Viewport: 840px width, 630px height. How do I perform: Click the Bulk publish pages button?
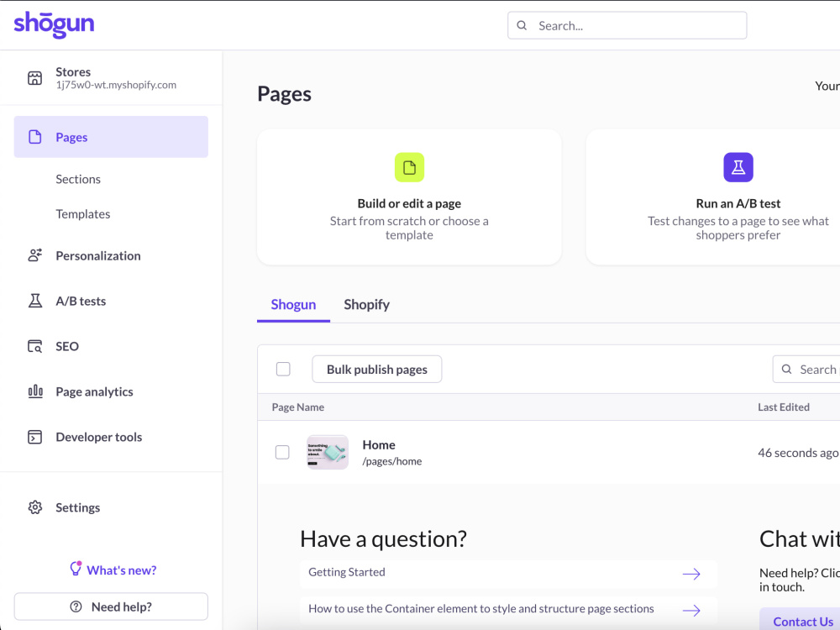click(x=377, y=369)
